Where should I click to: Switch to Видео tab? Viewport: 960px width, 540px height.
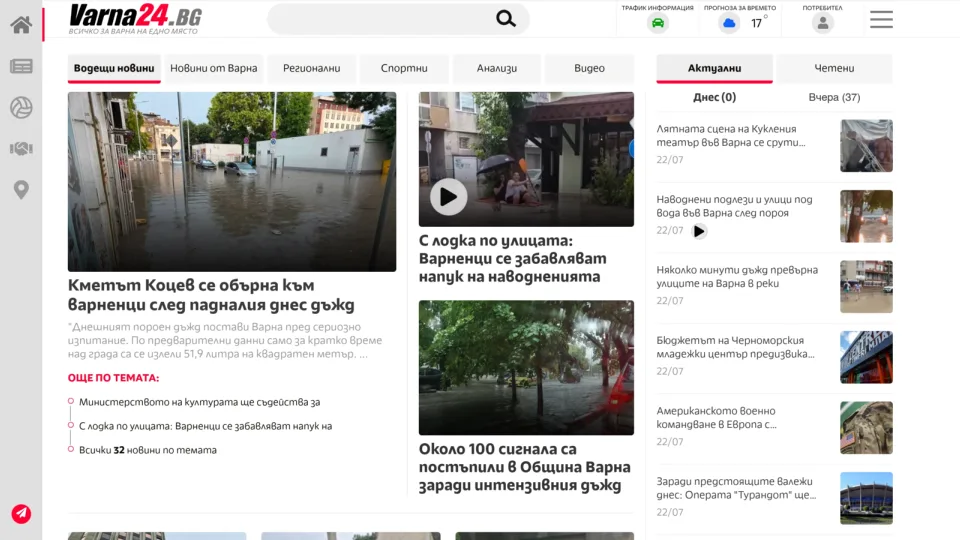[x=589, y=68]
